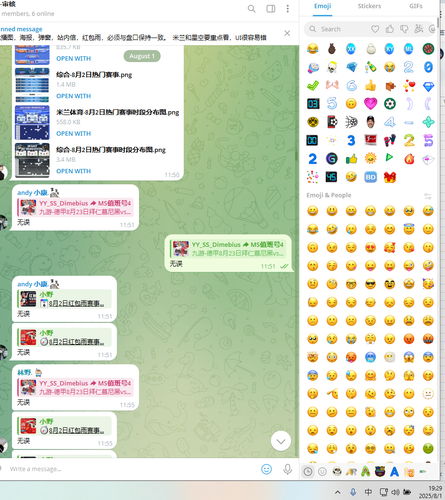
Task: Filter emojis by thumbs-up category icon
Action: click(390, 29)
